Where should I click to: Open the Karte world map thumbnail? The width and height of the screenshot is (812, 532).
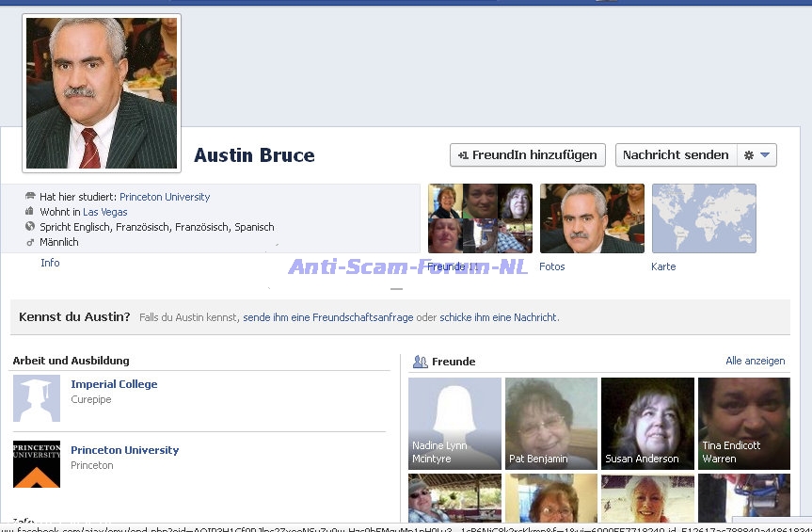704,218
